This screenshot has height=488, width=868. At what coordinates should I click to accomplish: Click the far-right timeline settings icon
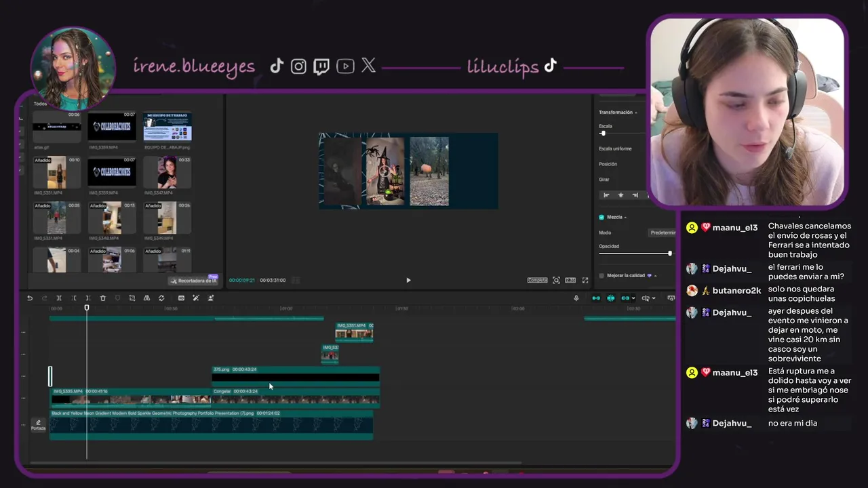coord(671,298)
